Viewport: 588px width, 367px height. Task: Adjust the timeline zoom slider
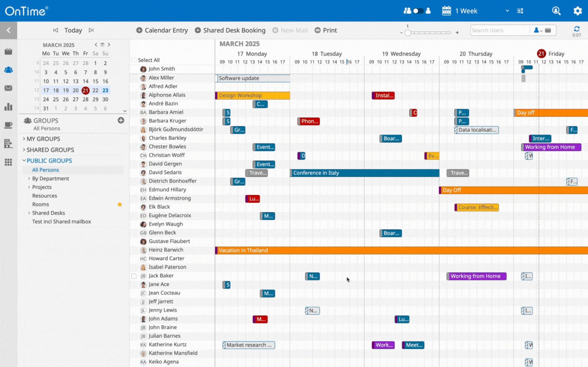[407, 33]
